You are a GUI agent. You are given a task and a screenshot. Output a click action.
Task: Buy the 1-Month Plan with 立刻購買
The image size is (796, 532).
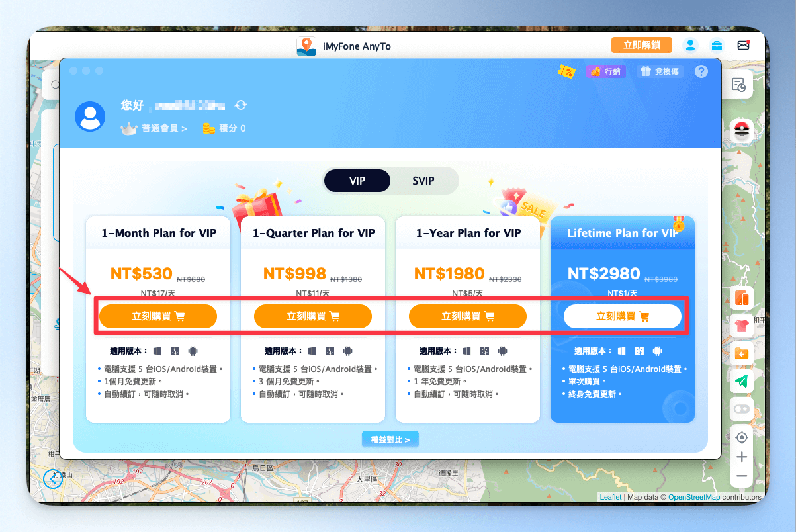click(158, 316)
